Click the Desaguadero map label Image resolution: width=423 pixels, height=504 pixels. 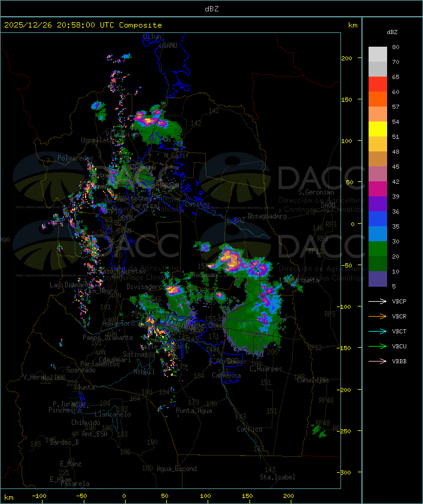click(267, 216)
